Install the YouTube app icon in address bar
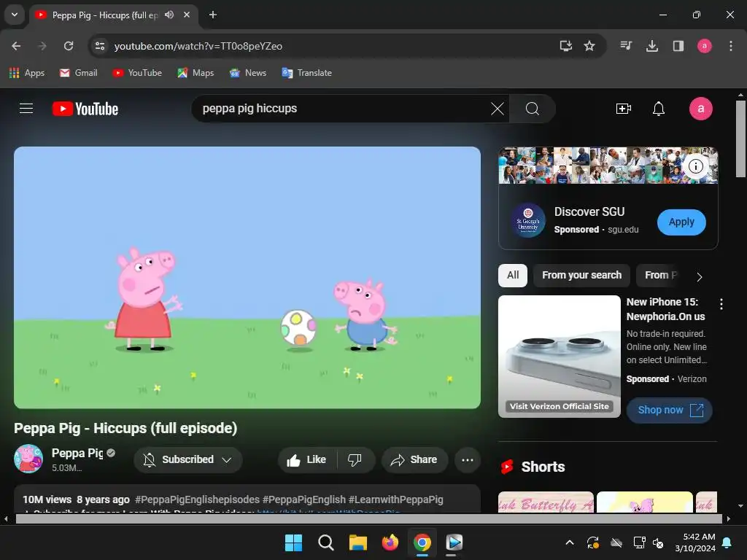The height and width of the screenshot is (560, 747). pos(565,46)
